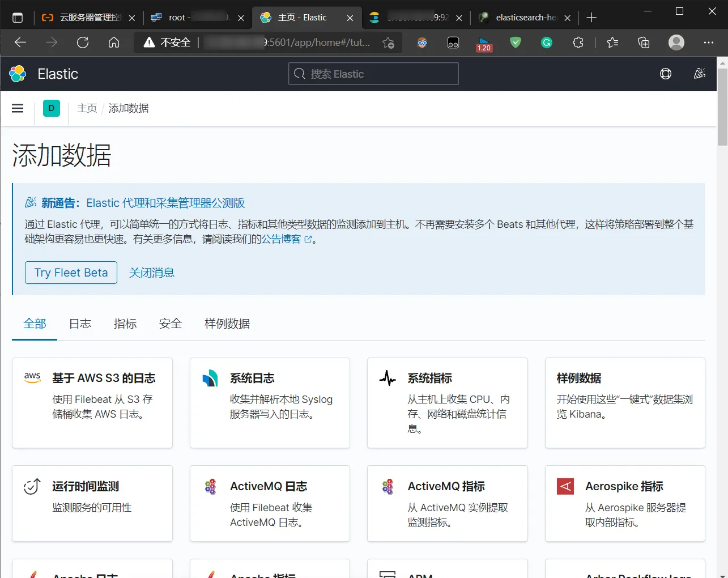728x578 pixels.
Task: Click the Elastic 代理和采集管理器公测版 notice title
Action: (x=165, y=203)
